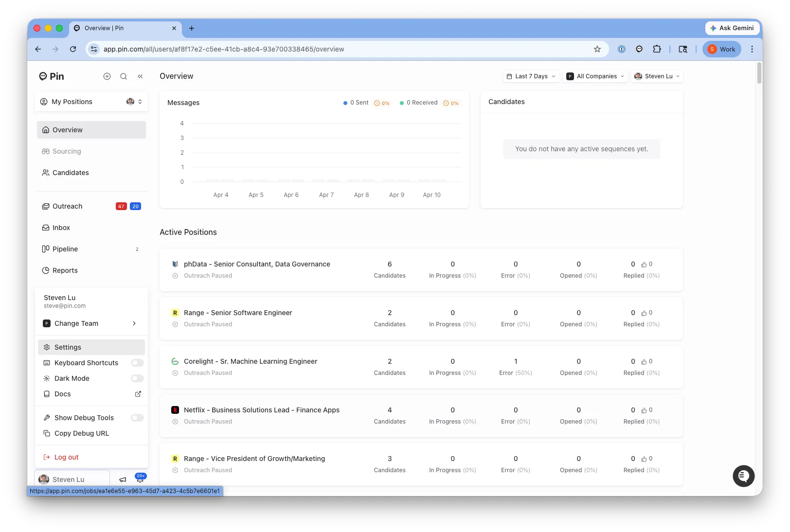Click the blue 20 Outreach badge

click(135, 206)
